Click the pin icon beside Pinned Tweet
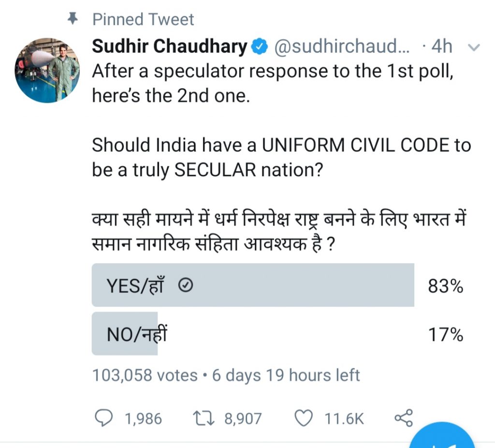 73,19
